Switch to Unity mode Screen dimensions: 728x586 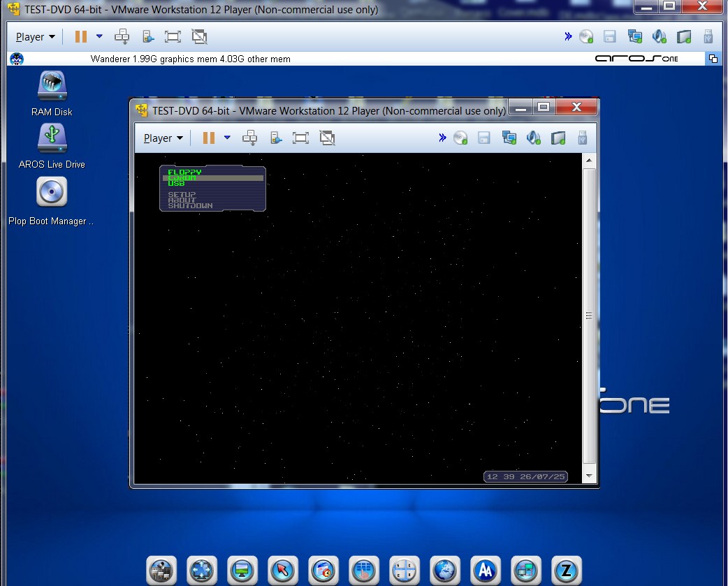click(327, 138)
